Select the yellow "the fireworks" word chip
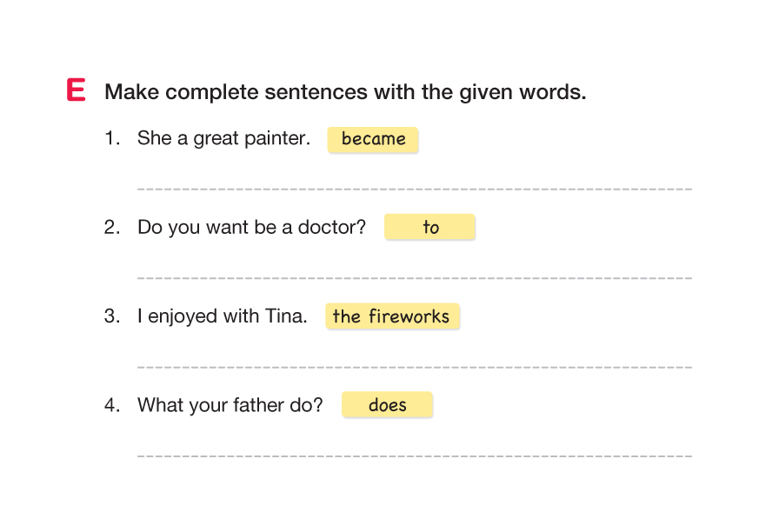The image size is (759, 532). (392, 316)
